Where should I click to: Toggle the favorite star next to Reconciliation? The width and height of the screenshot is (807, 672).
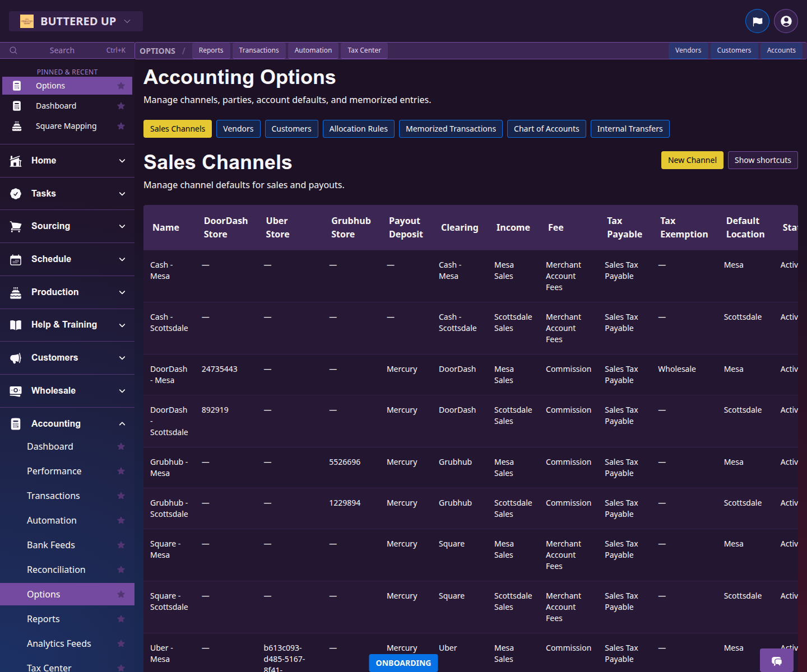pyautogui.click(x=121, y=570)
